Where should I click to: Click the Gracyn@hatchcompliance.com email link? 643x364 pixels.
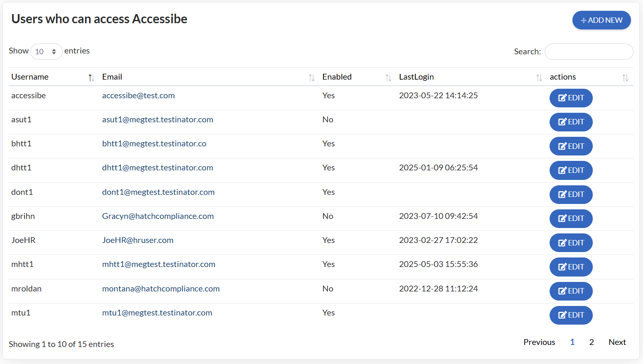(158, 216)
